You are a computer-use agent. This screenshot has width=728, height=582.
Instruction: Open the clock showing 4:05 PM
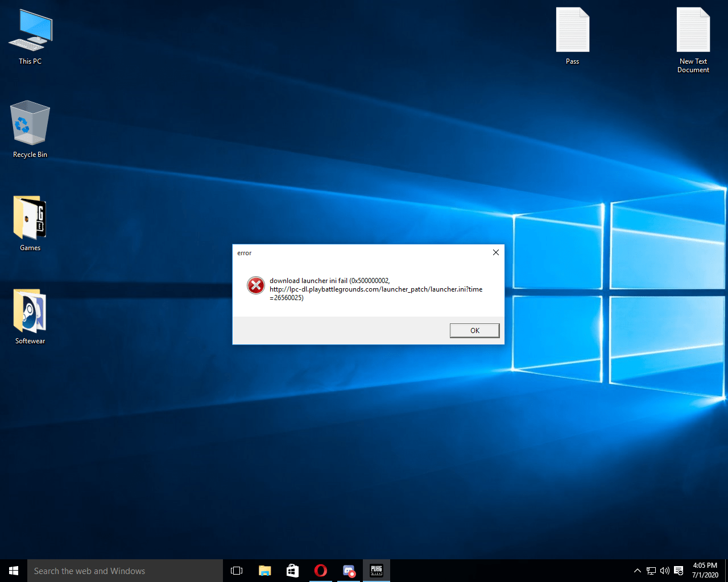click(x=705, y=571)
